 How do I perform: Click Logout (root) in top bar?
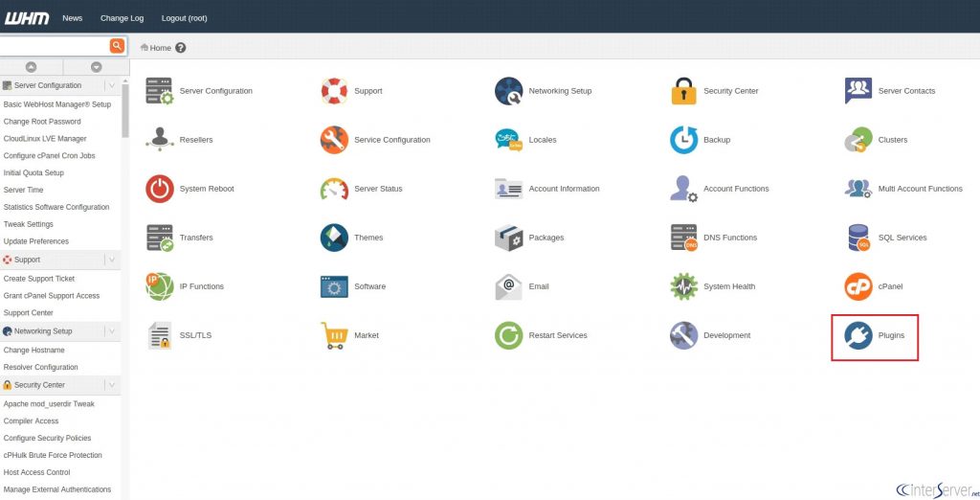point(185,18)
